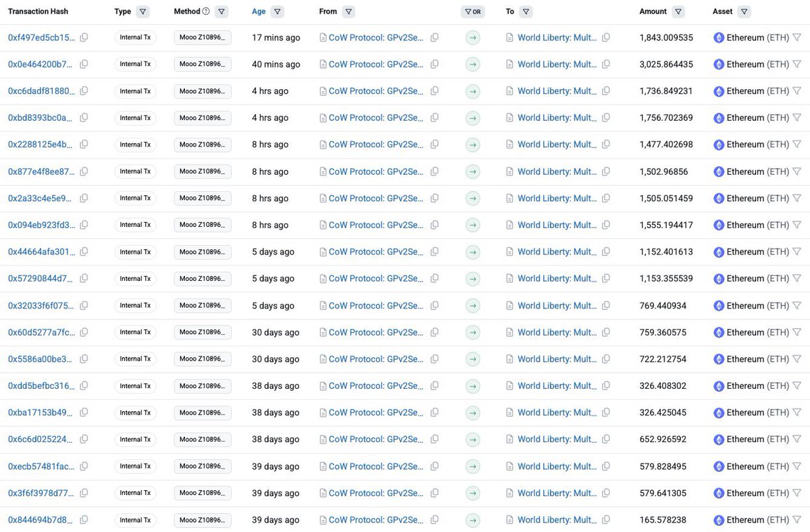Copy From address in the 40 mins ago row

435,64
